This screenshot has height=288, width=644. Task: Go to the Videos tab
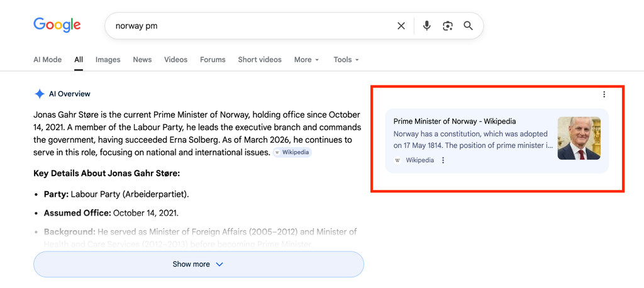click(x=176, y=60)
